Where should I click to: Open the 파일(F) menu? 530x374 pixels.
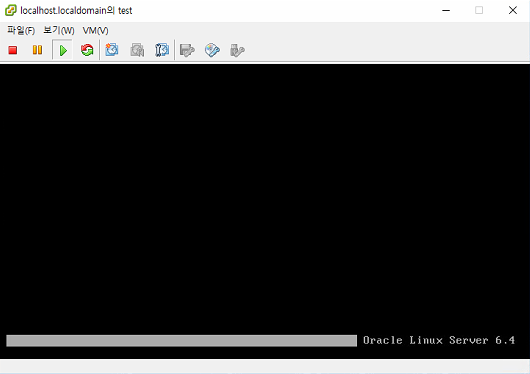pyautogui.click(x=21, y=30)
